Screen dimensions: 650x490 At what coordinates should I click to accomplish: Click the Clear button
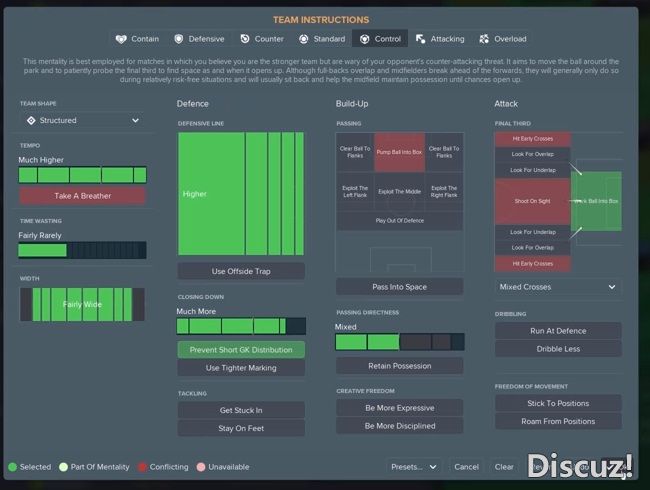[x=504, y=467]
